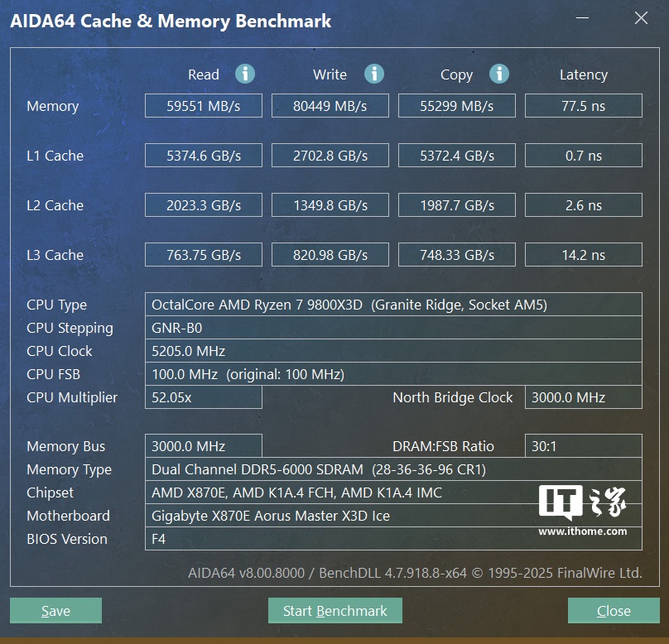
Task: Select the Memory Write 80449 MB/s field
Action: pos(330,106)
